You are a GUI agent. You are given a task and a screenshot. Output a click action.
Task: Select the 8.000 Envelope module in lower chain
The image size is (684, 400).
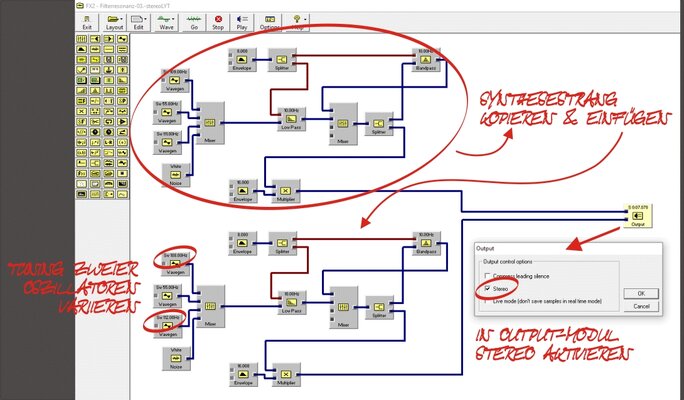242,243
